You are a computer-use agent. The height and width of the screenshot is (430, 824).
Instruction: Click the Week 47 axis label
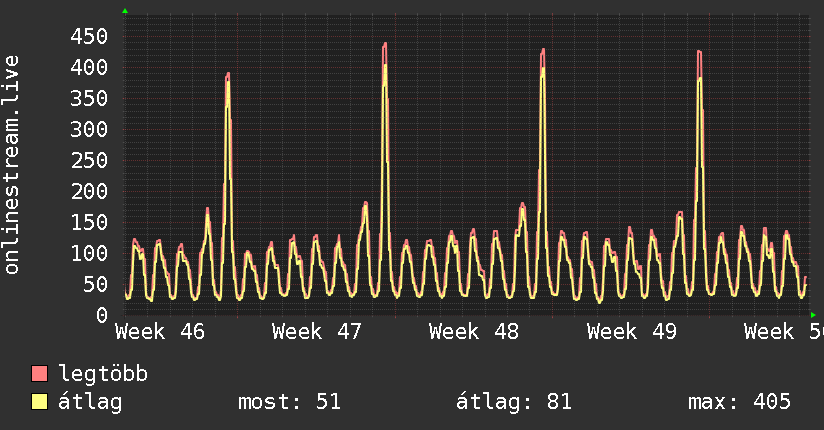click(317, 332)
